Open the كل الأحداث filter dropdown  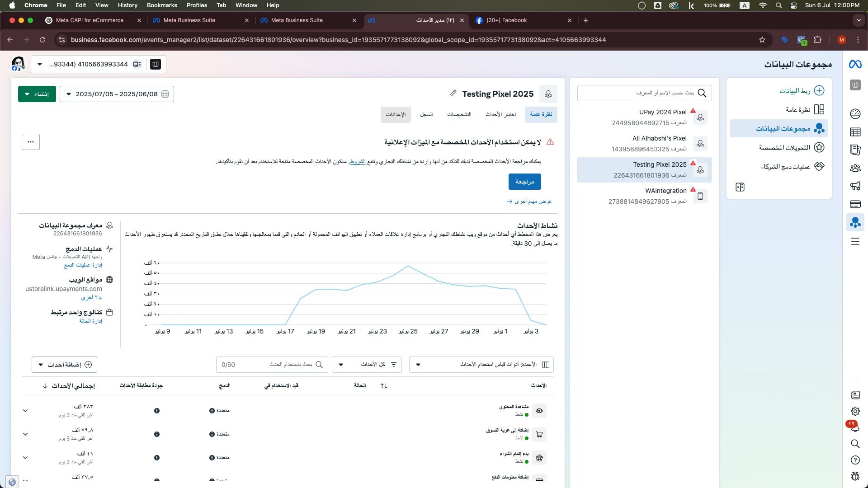(367, 365)
